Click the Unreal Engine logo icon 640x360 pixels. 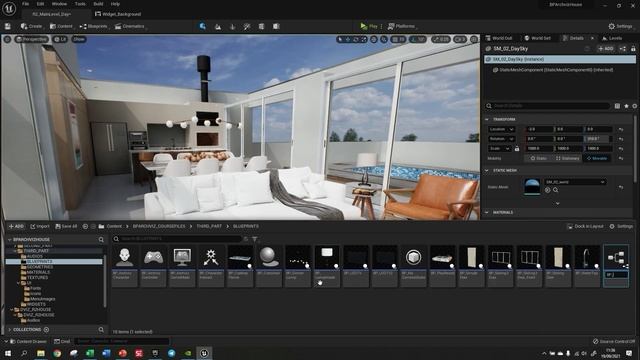click(9, 8)
